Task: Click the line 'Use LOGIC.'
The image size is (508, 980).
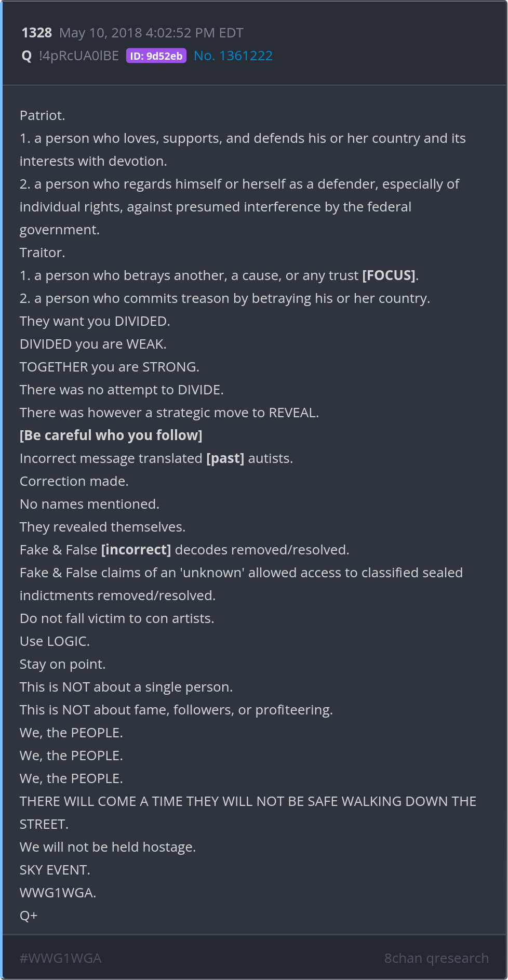Action: tap(55, 641)
